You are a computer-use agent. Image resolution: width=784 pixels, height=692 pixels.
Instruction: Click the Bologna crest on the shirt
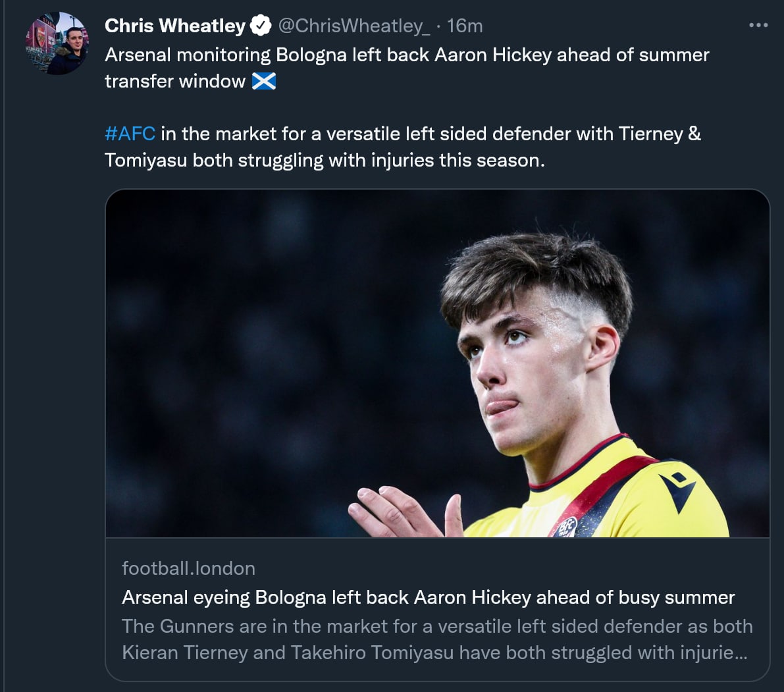567,527
